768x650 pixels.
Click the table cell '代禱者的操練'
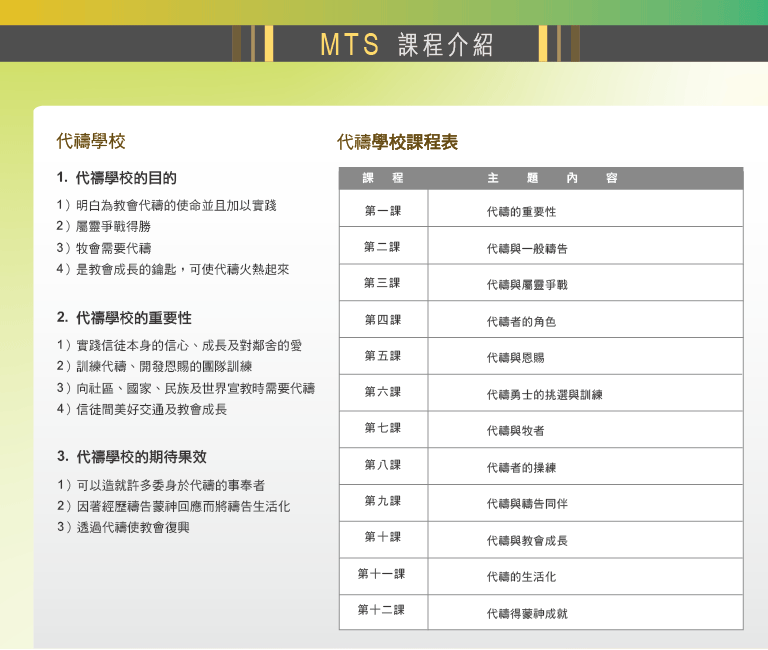tap(521, 467)
